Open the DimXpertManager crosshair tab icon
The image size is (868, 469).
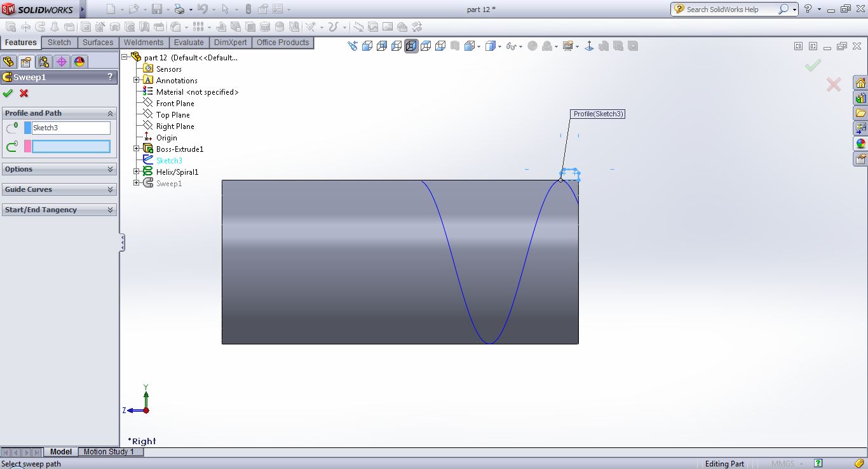(x=61, y=62)
